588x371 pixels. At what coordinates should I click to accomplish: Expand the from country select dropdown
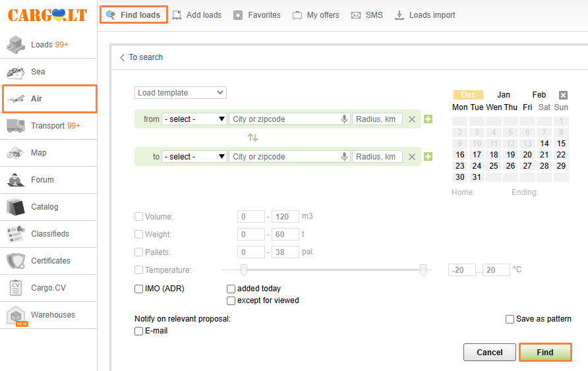pos(194,119)
